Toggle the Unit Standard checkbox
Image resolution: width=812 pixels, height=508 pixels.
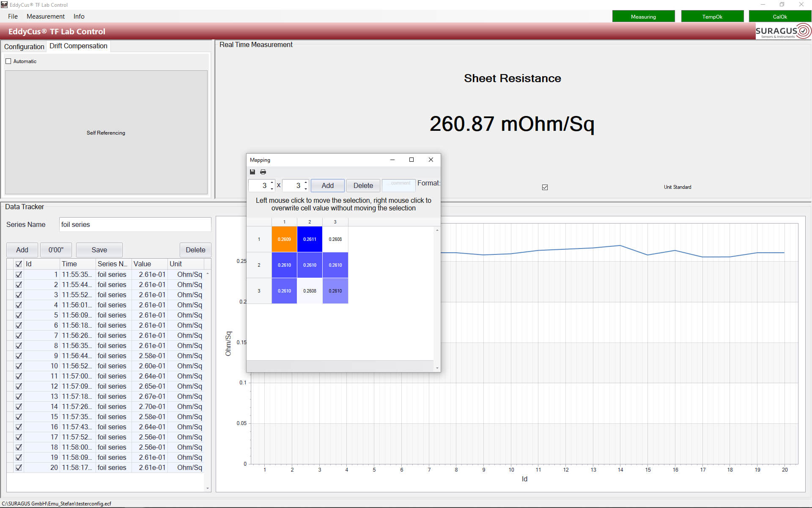(x=545, y=187)
